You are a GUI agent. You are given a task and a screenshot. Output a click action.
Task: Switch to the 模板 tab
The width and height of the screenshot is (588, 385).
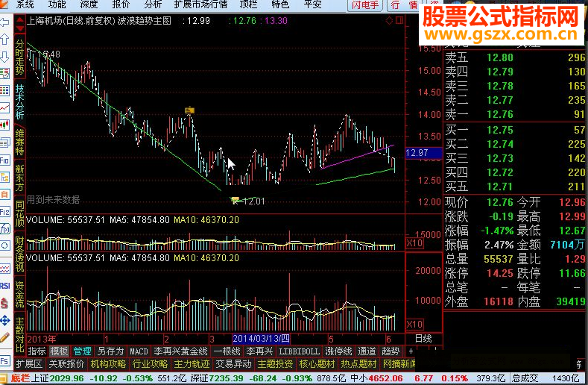pos(60,351)
